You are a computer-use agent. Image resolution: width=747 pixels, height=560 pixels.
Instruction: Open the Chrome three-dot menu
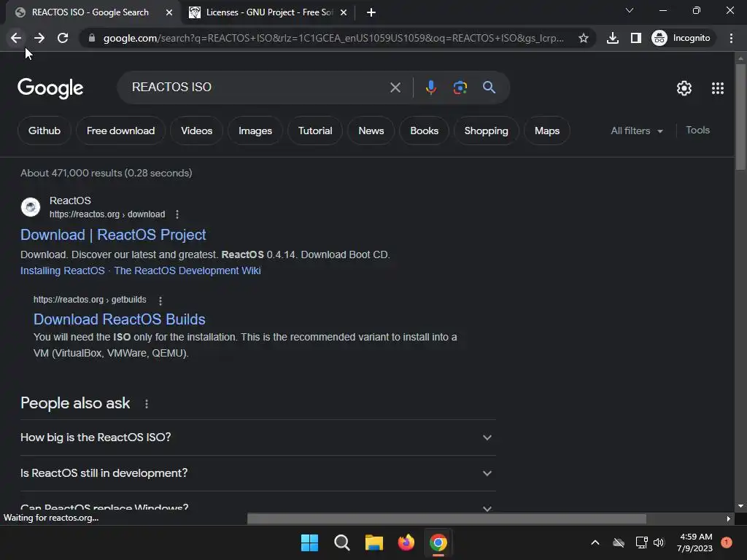point(731,38)
